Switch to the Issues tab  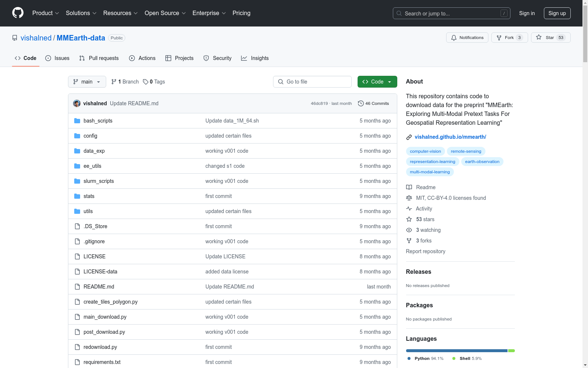coord(57,58)
